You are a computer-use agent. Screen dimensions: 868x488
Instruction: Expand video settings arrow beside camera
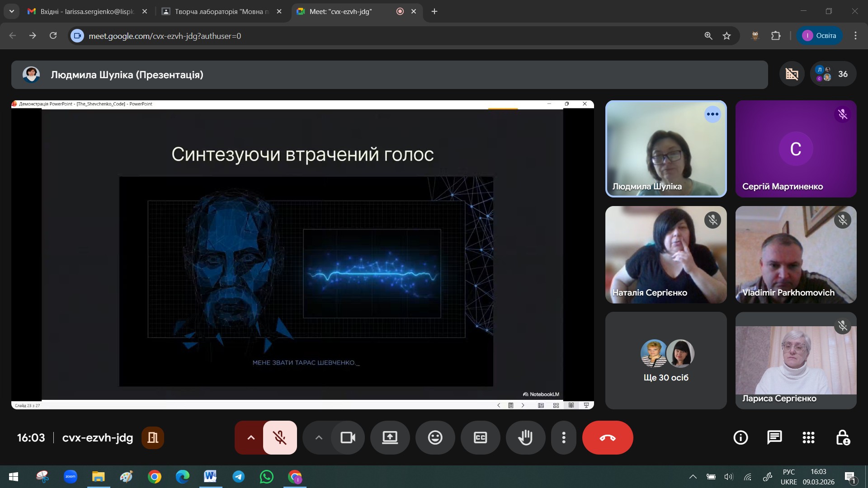[x=319, y=437]
